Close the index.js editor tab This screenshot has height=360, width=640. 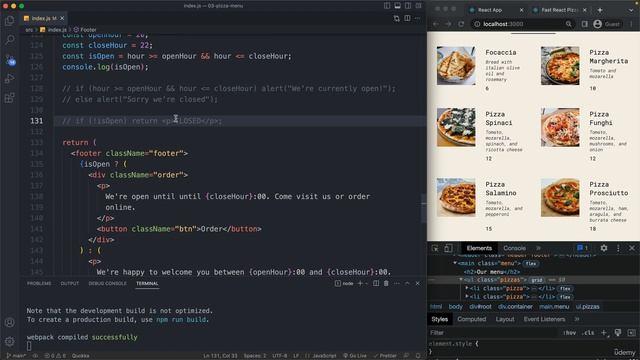62,18
